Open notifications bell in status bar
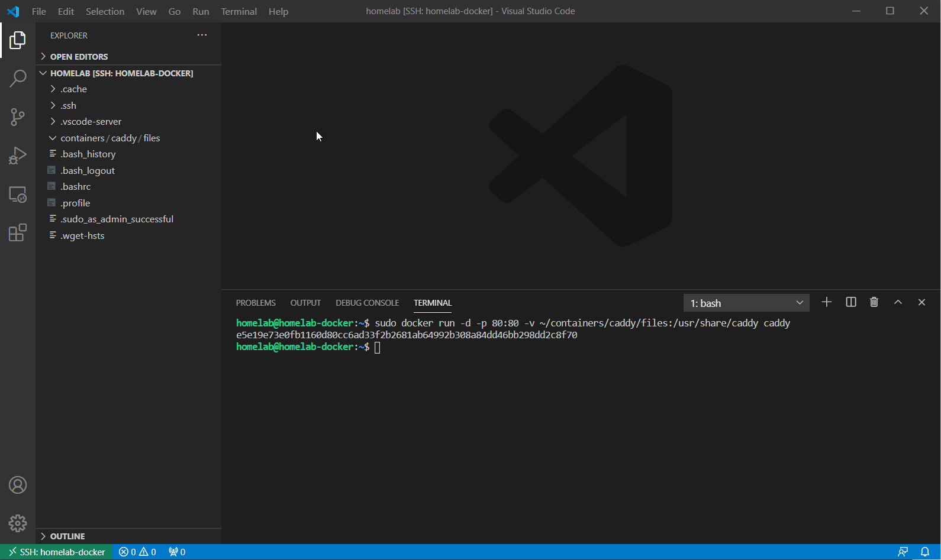Screen dimensions: 941x560 (925, 552)
